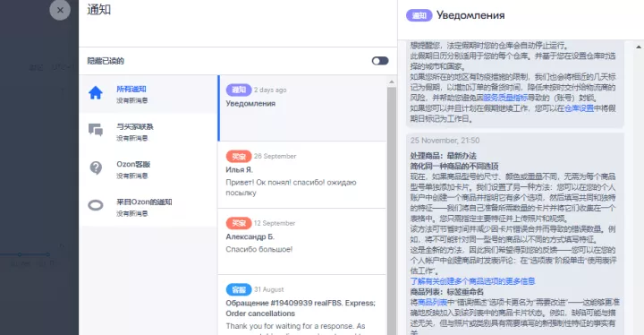Open the link about creating multiple product options
Screen dimensions: 644x335
[x=472, y=281]
